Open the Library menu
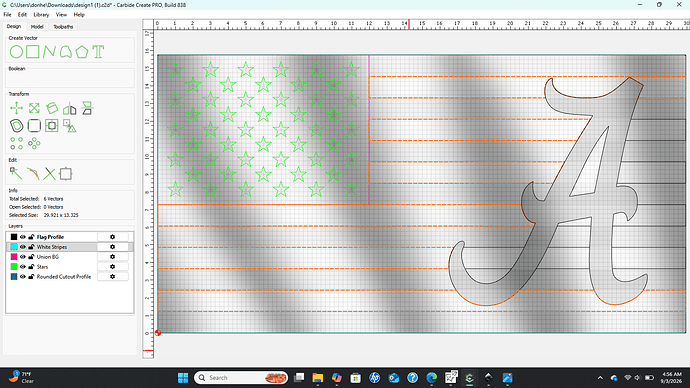Viewport: 690px width, 388px height. click(41, 15)
